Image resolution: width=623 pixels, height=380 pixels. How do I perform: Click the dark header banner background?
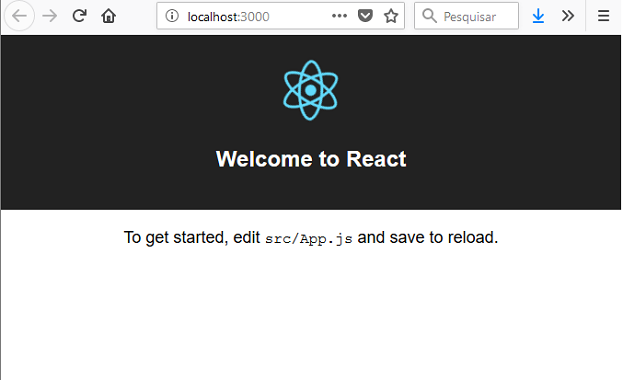tap(119, 119)
